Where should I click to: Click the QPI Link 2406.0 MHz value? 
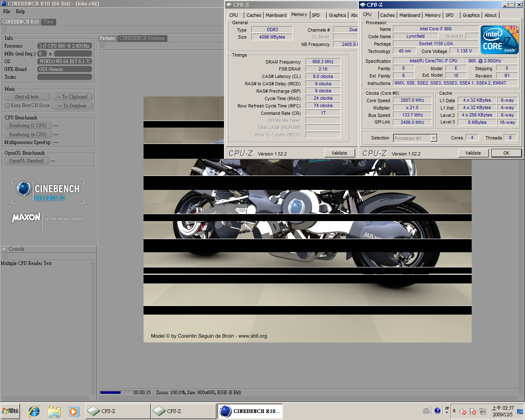(413, 122)
